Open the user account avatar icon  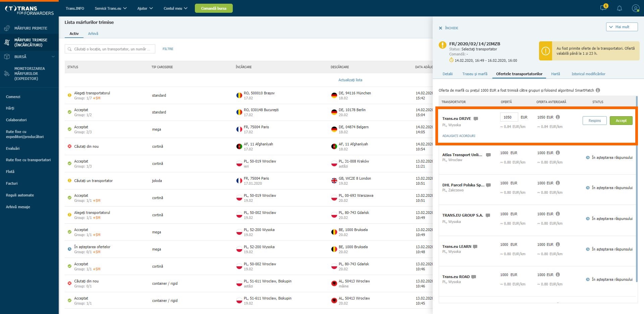coord(635,8)
